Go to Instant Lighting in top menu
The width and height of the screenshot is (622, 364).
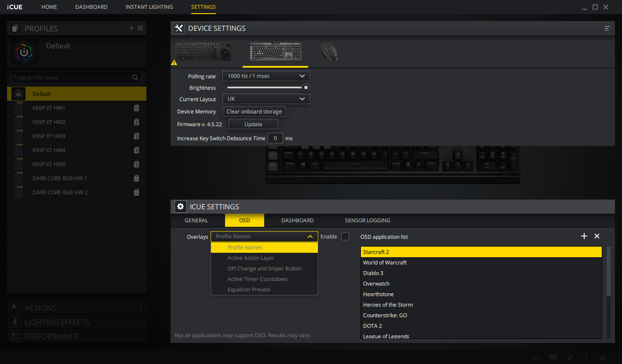click(x=149, y=7)
